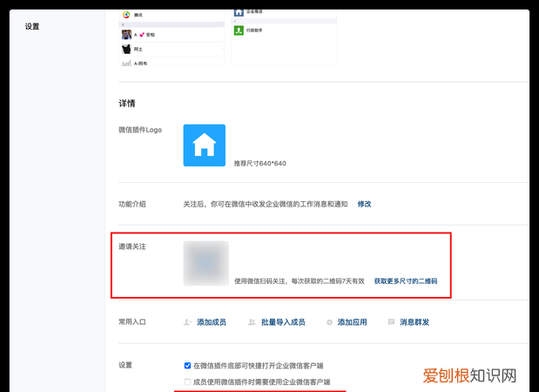Open the 批量导入成员 link
Viewport: 539px width, 392px height.
(x=283, y=322)
